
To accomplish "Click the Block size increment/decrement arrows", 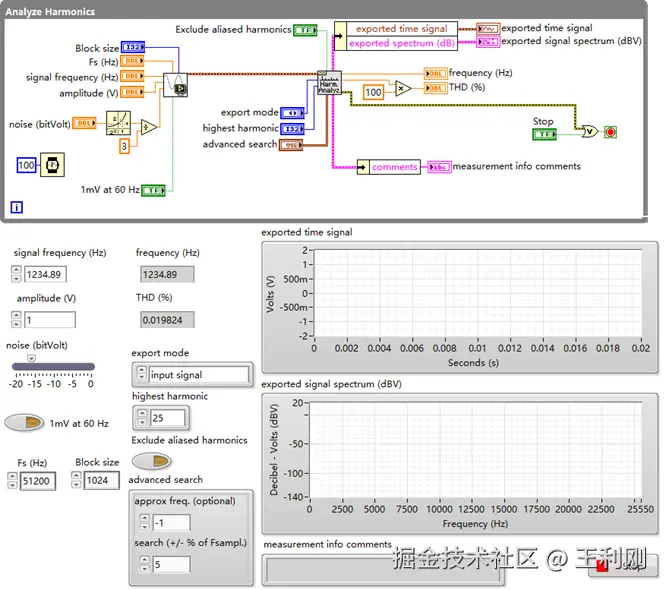I will 76,480.
